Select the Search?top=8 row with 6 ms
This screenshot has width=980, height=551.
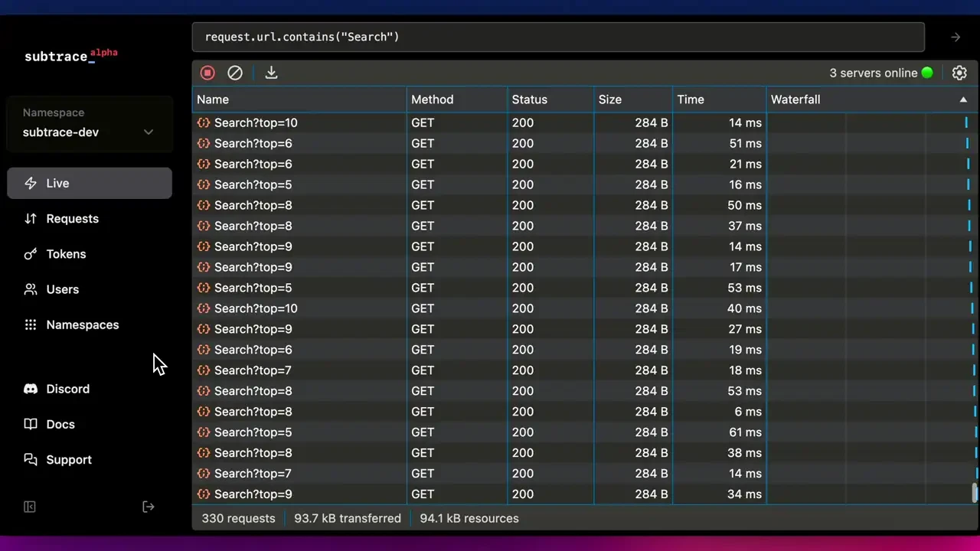pyautogui.click(x=585, y=412)
